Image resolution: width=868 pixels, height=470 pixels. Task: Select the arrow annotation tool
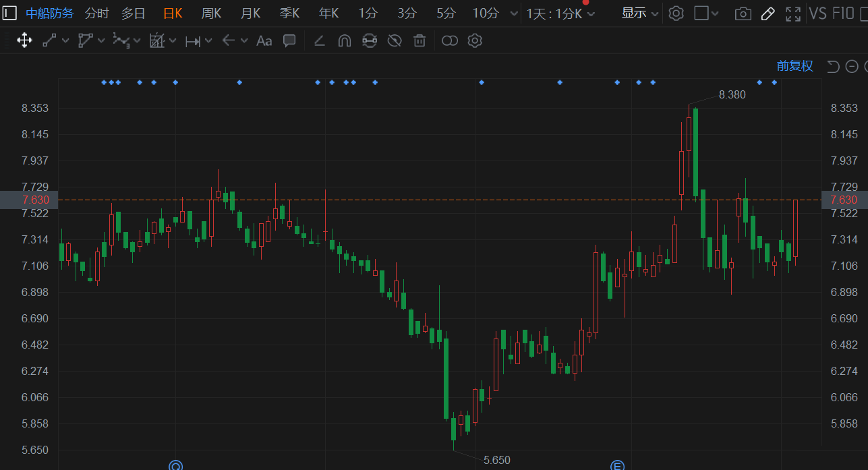(x=228, y=40)
